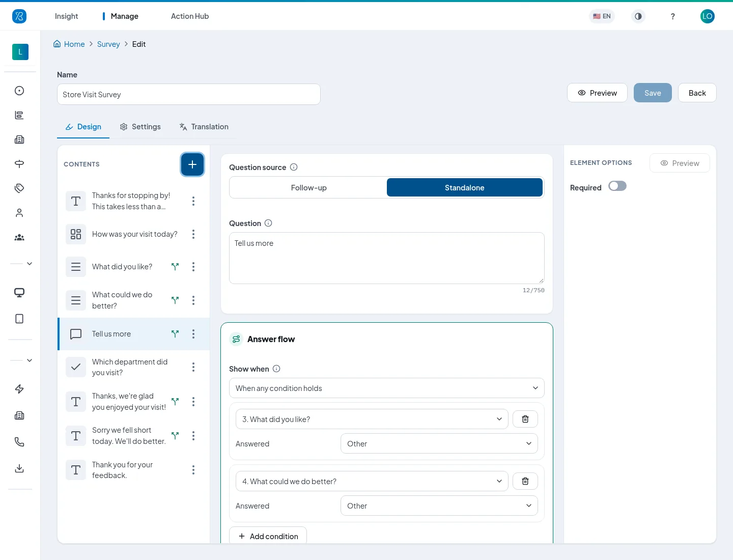Delete the 'What did you like?' condition
This screenshot has height=560, width=733.
pyautogui.click(x=525, y=419)
